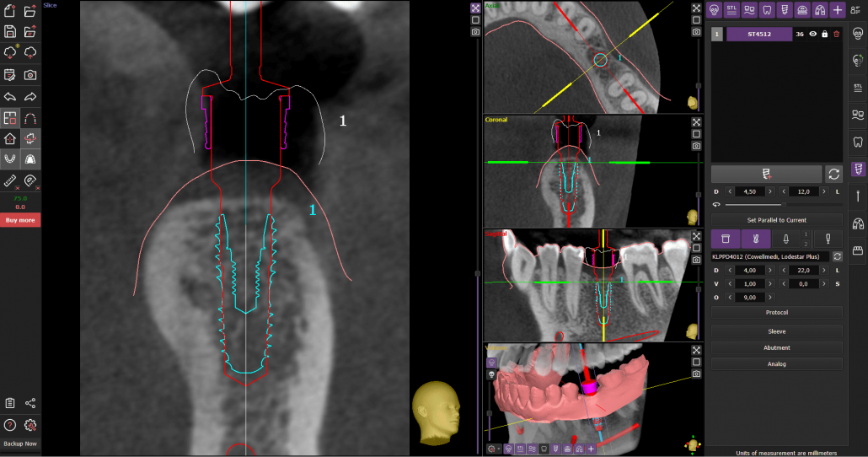Click the red Buy more button
This screenshot has height=457, width=868.
[x=20, y=220]
